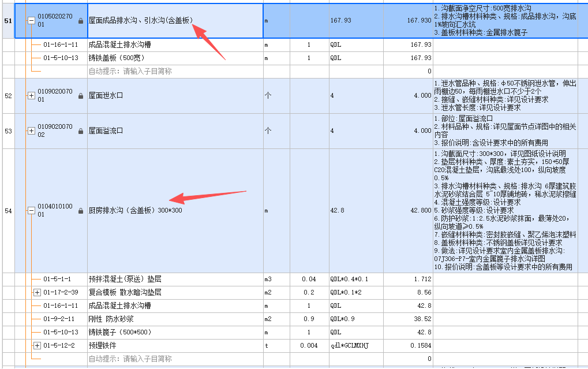Image resolution: width=588 pixels, height=369 pixels.
Task: Click lock icon beside 厨房排水沟 item
Action: pos(81,211)
